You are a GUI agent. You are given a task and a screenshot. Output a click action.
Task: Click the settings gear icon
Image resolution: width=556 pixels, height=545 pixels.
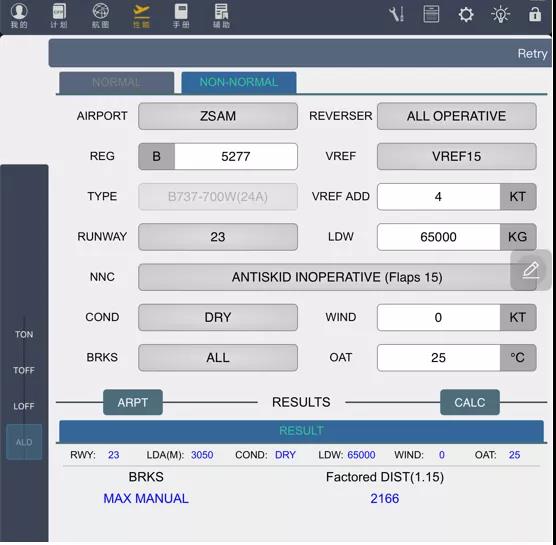(x=466, y=15)
